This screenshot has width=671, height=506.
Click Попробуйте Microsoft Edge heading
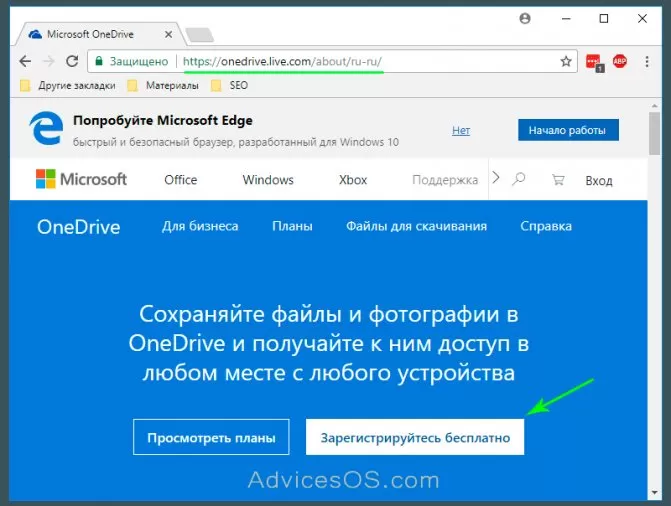[163, 120]
